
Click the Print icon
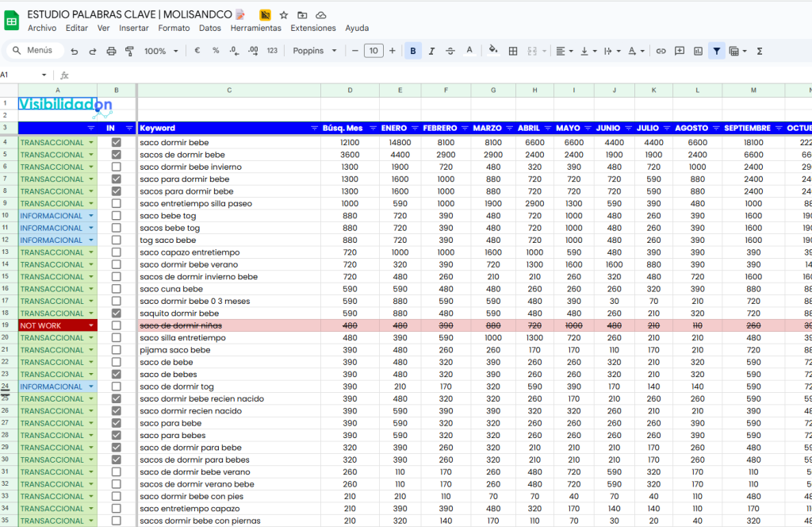(x=111, y=51)
